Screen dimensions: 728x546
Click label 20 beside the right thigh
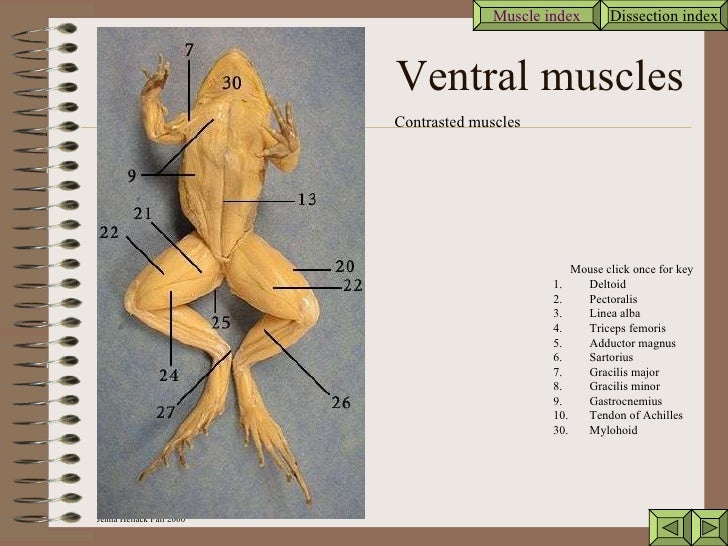345,266
